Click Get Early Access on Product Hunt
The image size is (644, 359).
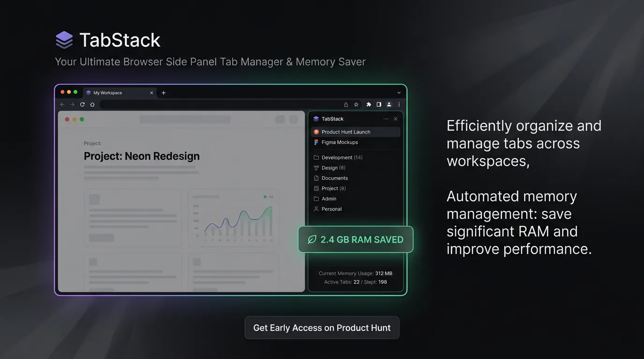[x=322, y=328]
